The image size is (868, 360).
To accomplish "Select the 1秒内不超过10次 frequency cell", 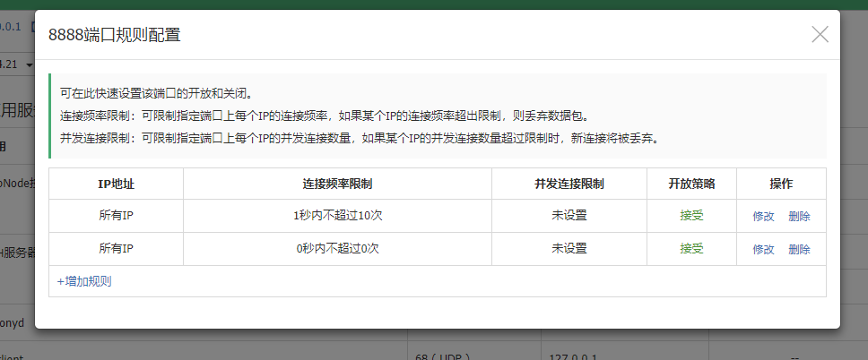I will coord(337,216).
